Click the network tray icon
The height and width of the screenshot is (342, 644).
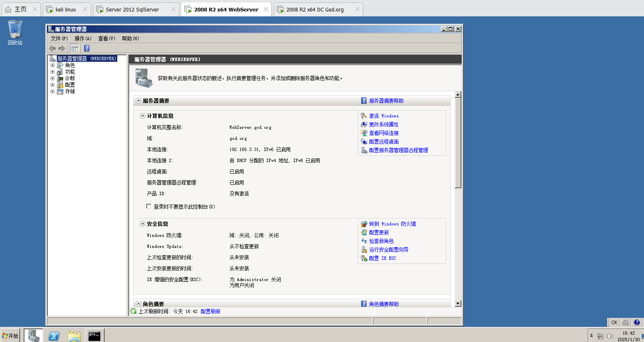(600, 336)
